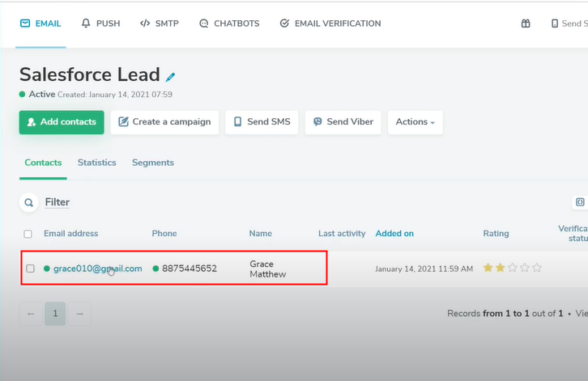Viewport: 588px width, 381px height.
Task: Open the Filter link
Action: pyautogui.click(x=57, y=202)
